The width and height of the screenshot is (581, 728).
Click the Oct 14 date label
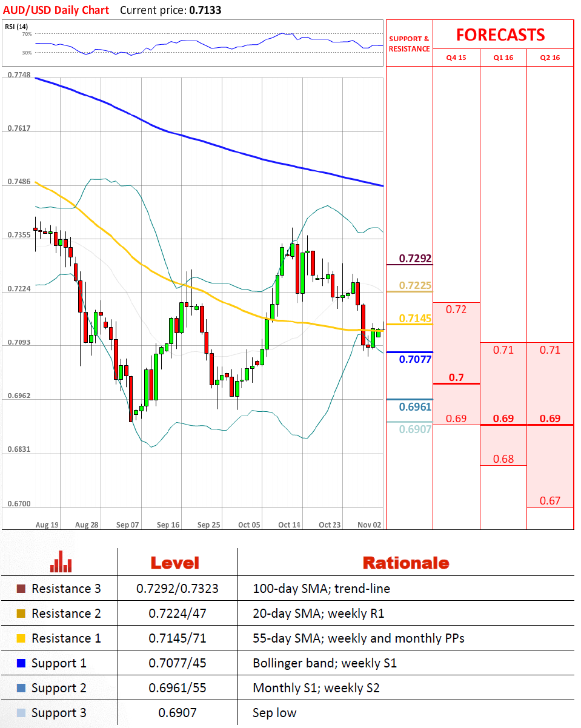(289, 524)
